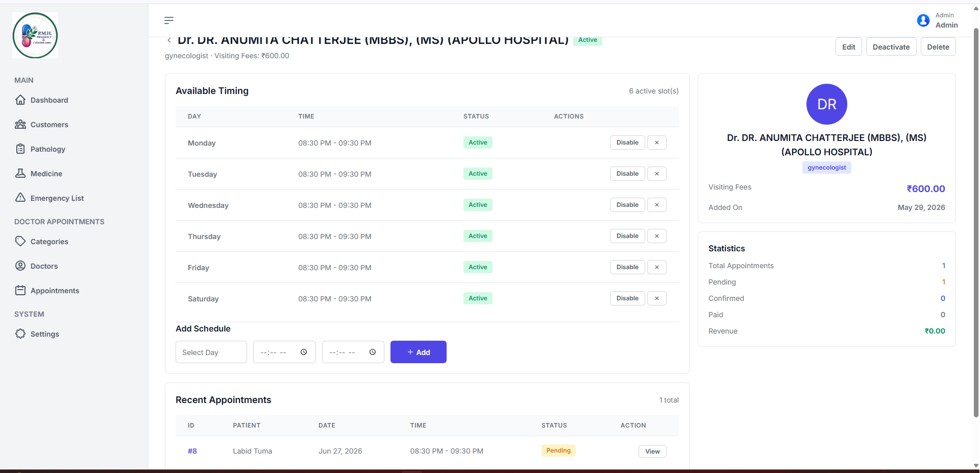Image resolution: width=980 pixels, height=473 pixels.
Task: Click the Admin user avatar icon
Action: coord(923,20)
